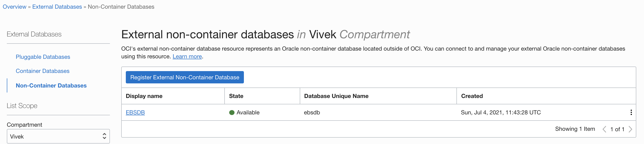The width and height of the screenshot is (644, 144).
Task: Click the Compartment selector up-down arrows
Action: (104, 136)
